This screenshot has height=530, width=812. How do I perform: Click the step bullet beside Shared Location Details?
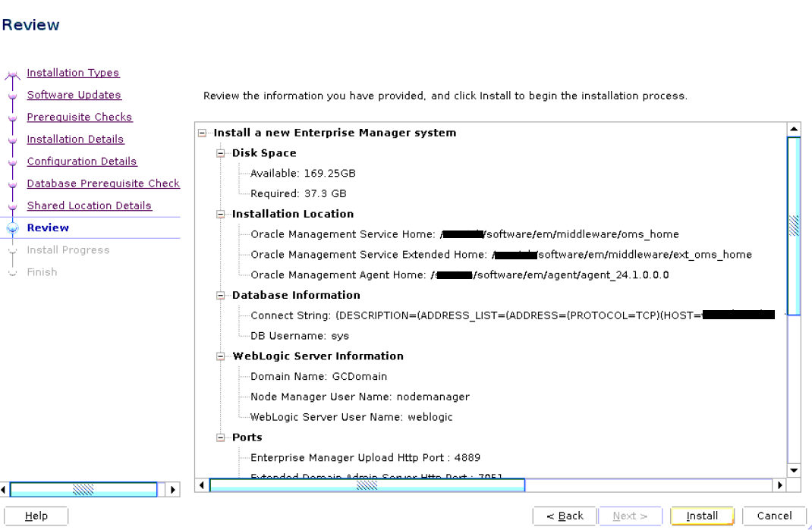(x=13, y=207)
